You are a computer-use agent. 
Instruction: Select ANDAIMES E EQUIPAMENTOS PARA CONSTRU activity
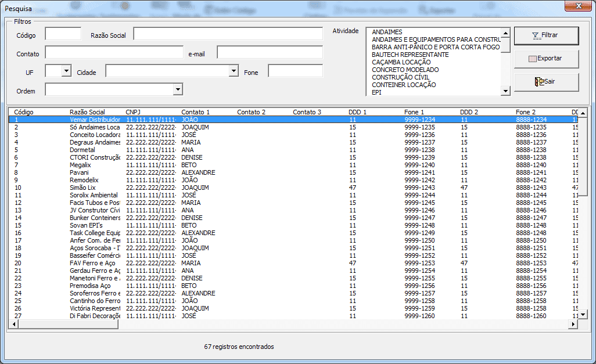click(x=436, y=39)
